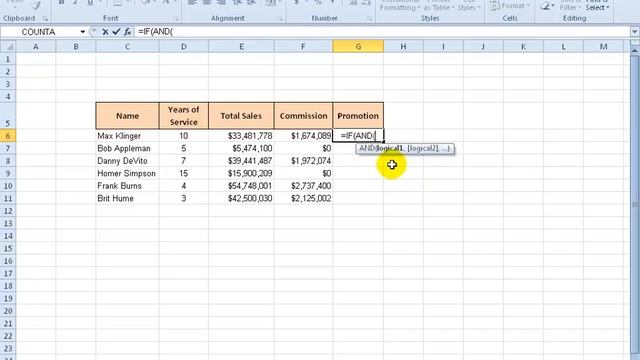
Task: Cancel the formula entry with the X icon
Action: [x=105, y=31]
